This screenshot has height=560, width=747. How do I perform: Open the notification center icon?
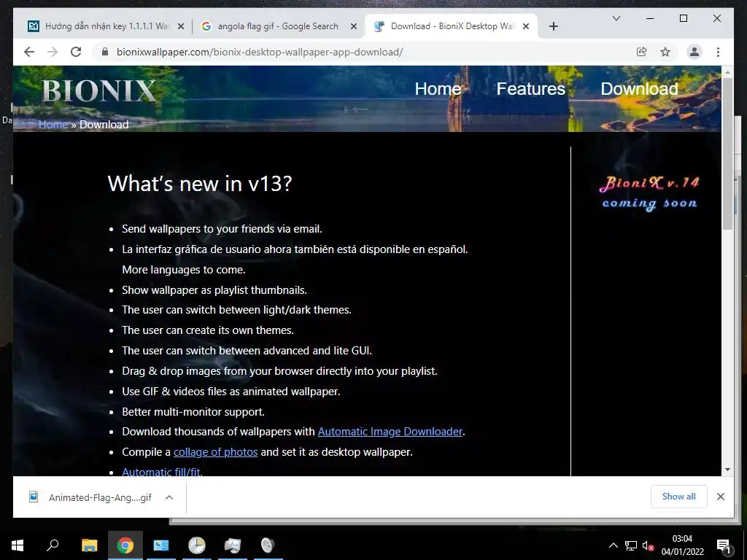click(x=724, y=546)
